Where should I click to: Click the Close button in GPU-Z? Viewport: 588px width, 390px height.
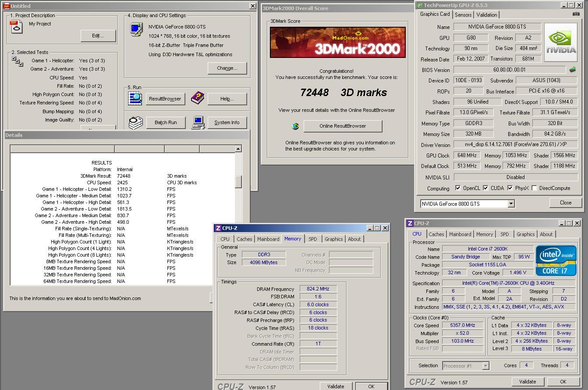coord(566,203)
